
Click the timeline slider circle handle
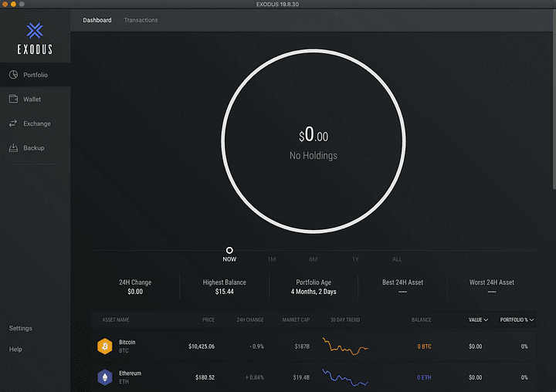pyautogui.click(x=229, y=250)
